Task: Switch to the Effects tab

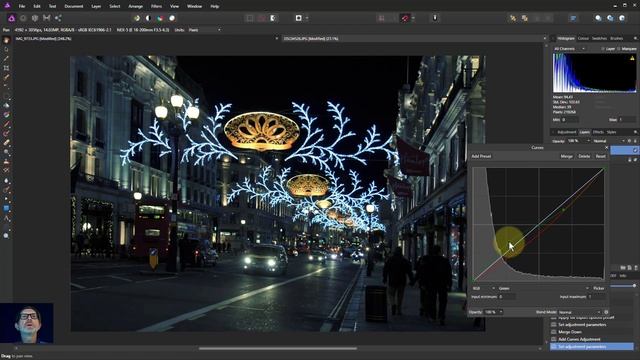Action: [598, 132]
